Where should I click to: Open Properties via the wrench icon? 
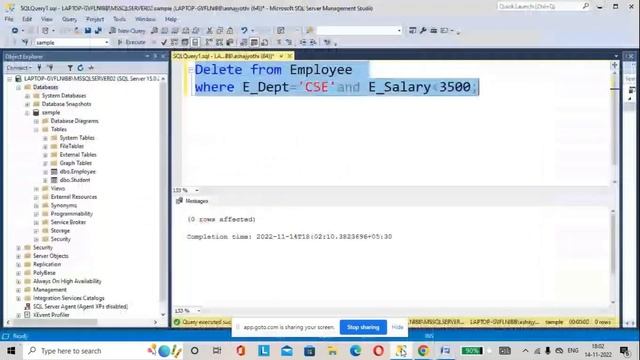coord(423,31)
